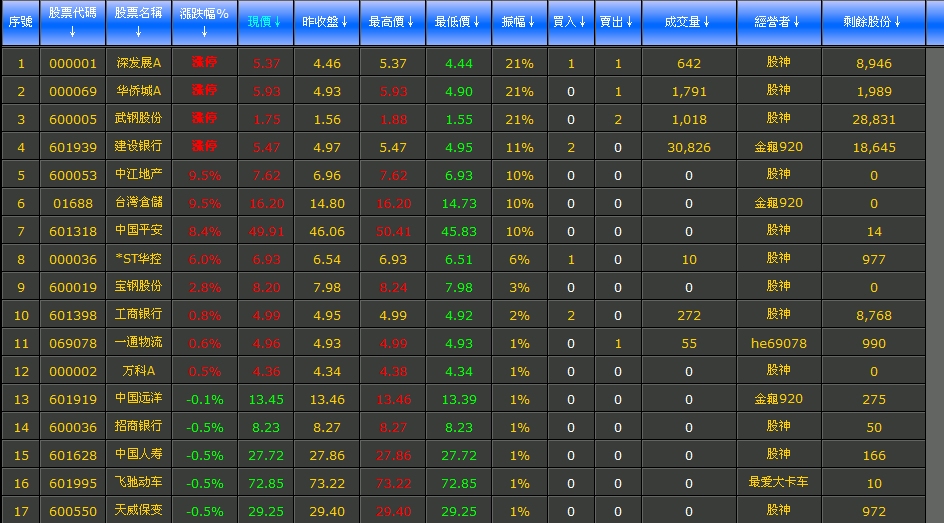This screenshot has width=944, height=523.
Task: Click current price 16.20 in 台湾倉儲 row
Action: click(266, 203)
